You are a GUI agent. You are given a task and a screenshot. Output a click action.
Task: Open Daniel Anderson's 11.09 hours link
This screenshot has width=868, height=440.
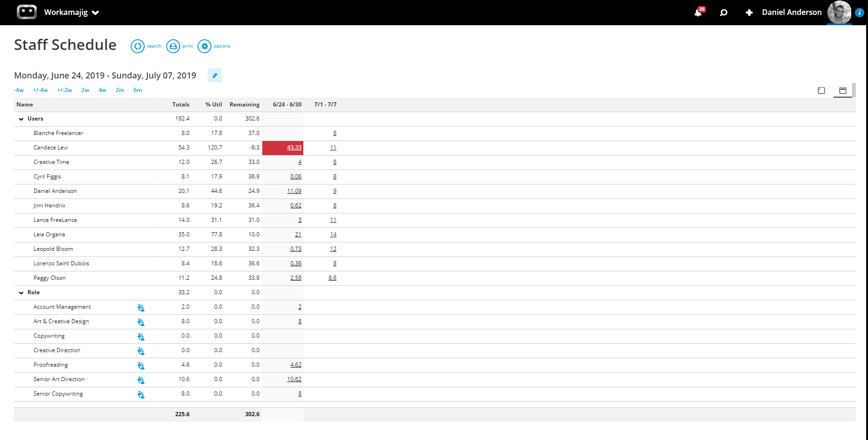coord(294,191)
